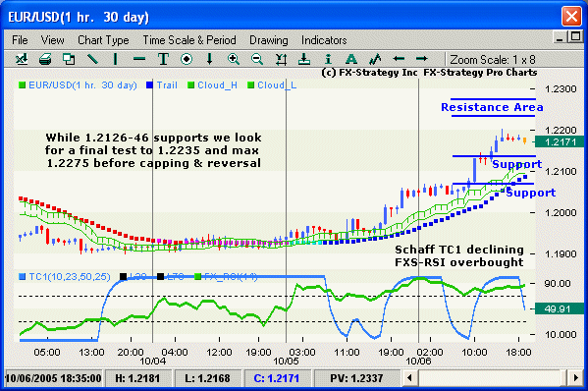
Task: Open the File menu
Action: click(x=20, y=39)
